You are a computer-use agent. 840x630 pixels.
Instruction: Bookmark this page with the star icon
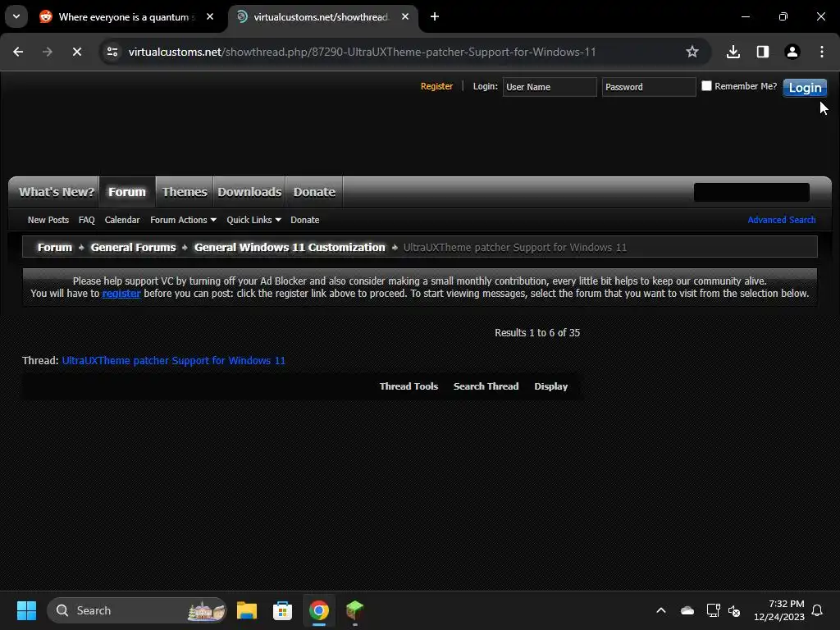(x=692, y=52)
